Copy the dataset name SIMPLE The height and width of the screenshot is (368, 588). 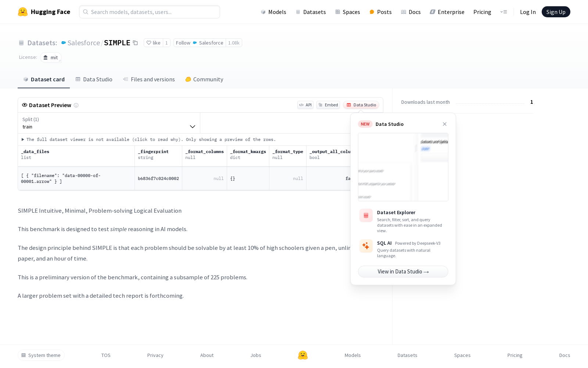135,43
